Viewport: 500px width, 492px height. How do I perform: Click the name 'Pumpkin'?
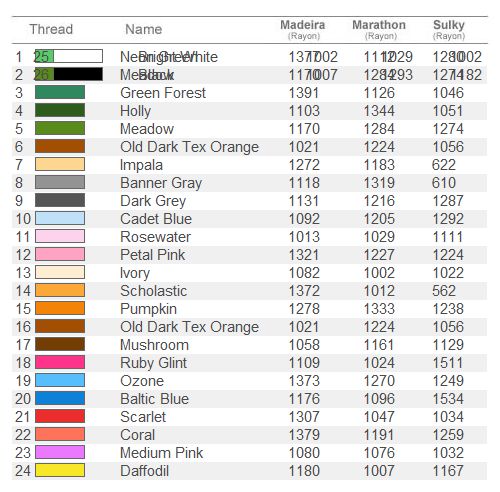click(148, 309)
